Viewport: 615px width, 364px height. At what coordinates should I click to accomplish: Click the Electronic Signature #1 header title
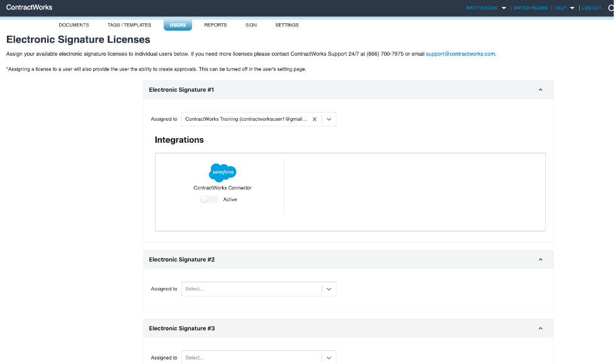coord(181,90)
